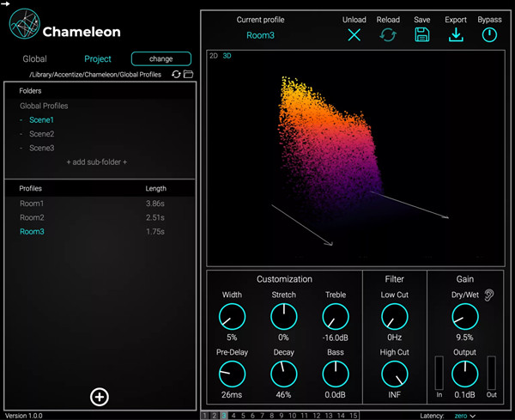Expand the Scene2 folder
Image resolution: width=515 pixels, height=420 pixels.
point(41,134)
